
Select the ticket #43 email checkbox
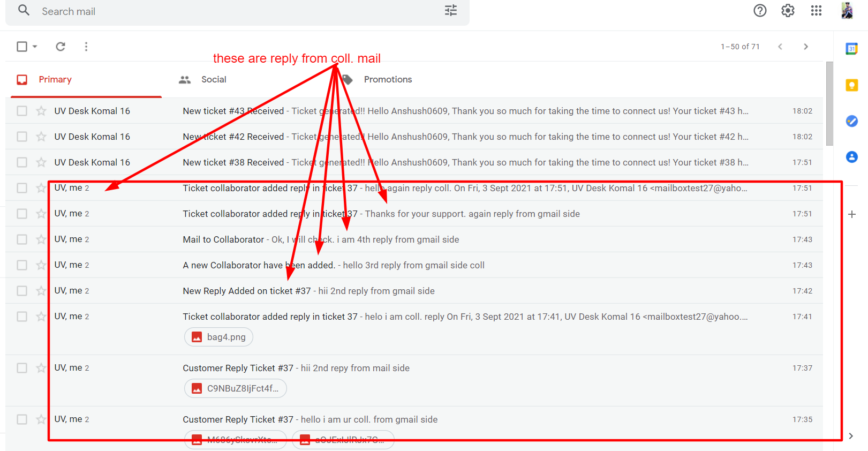(x=22, y=111)
